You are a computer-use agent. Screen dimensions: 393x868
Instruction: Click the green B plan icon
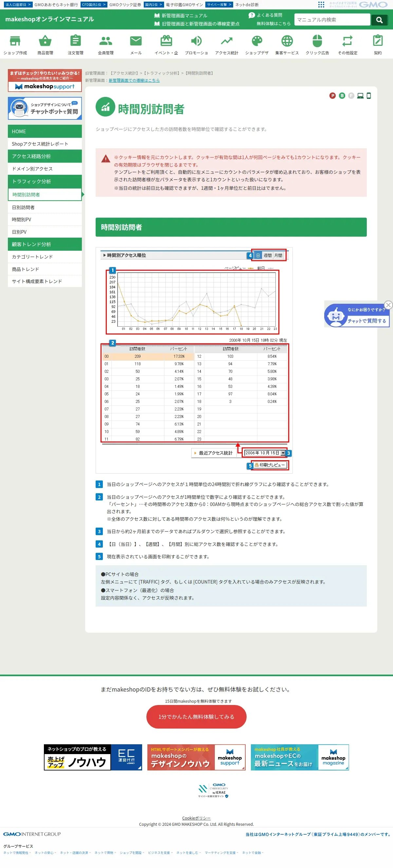[342, 96]
